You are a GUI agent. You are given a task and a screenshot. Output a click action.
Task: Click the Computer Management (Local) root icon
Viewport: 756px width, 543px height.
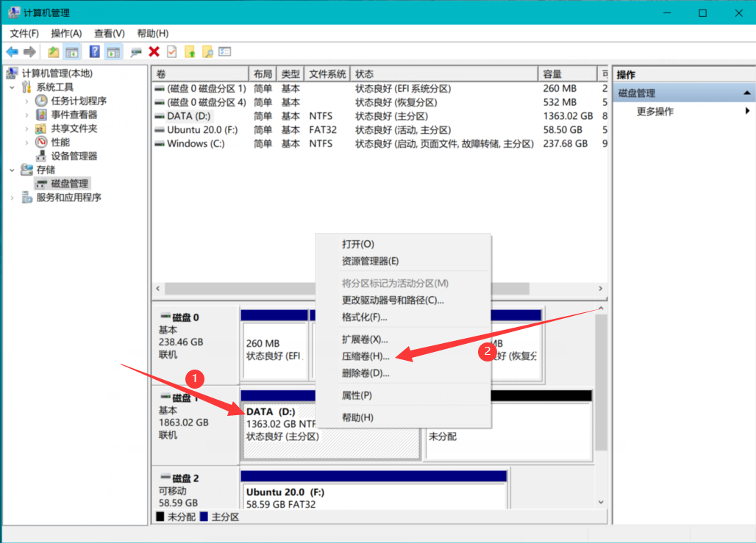[x=12, y=73]
